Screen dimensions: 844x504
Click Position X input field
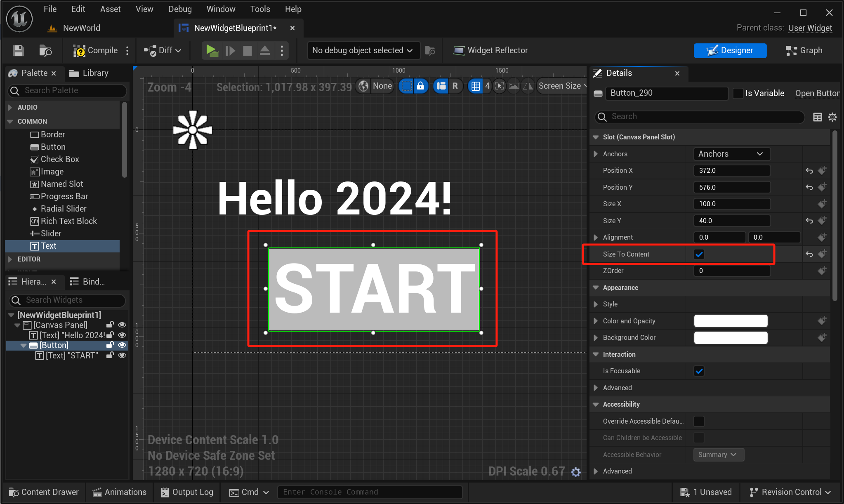click(732, 170)
